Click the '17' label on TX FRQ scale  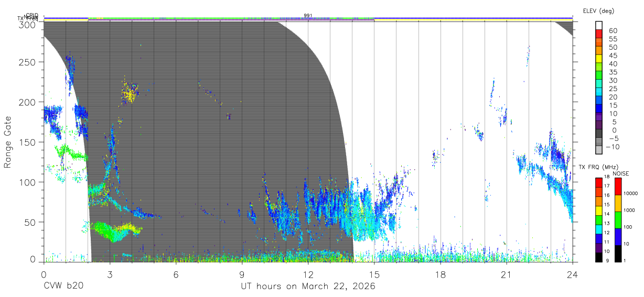606,186
